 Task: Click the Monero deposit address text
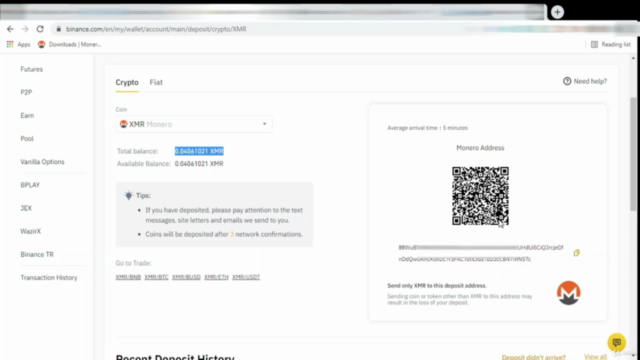[x=481, y=253]
